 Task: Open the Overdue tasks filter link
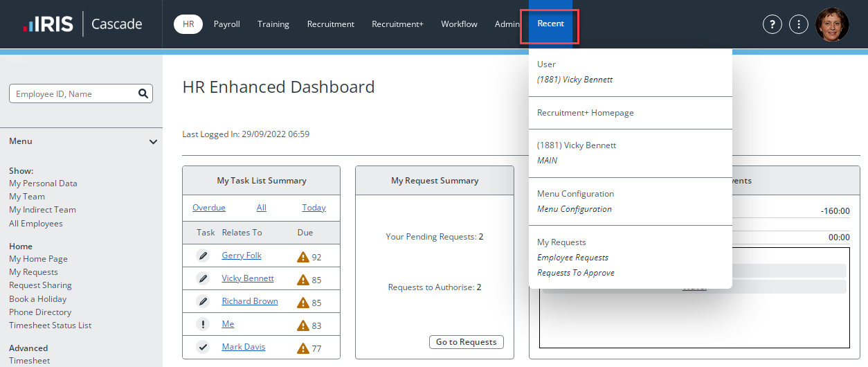pyautogui.click(x=209, y=208)
